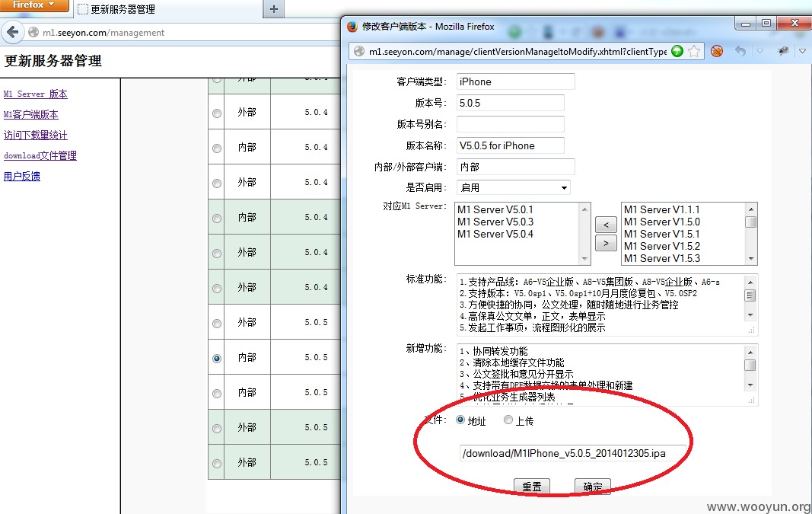The image size is (812, 514).
Task: Open the M1 Server 版本 link
Action: (x=35, y=94)
